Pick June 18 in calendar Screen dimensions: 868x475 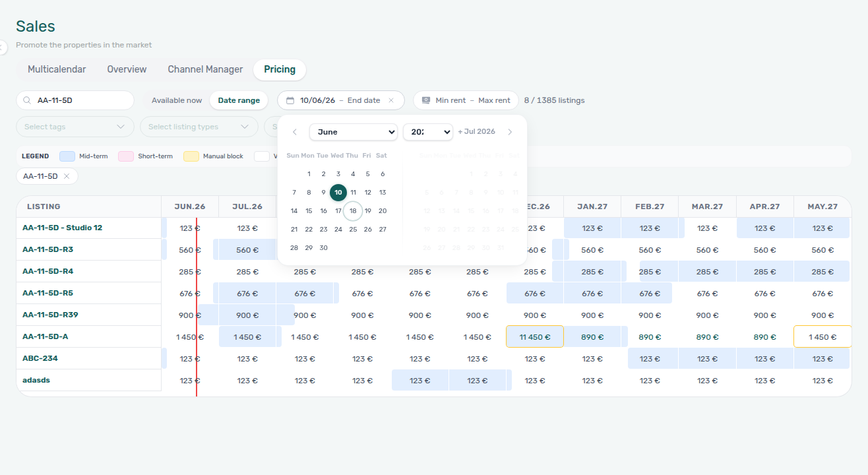coord(353,211)
